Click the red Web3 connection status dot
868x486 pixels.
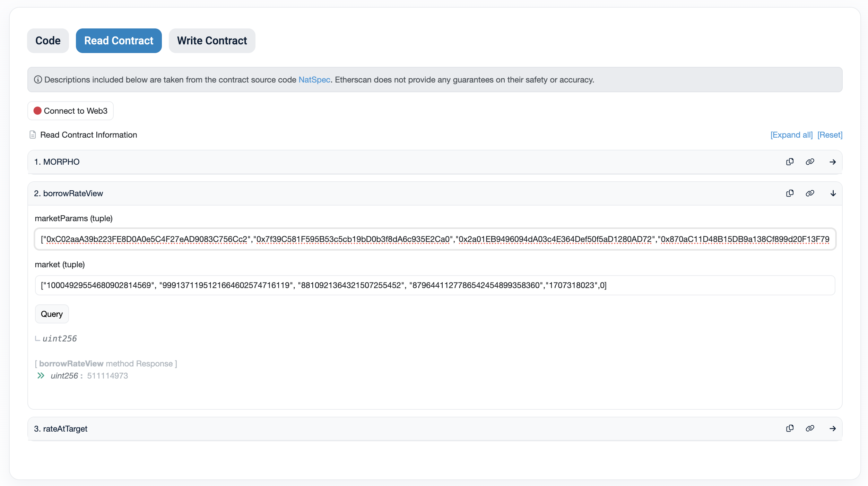click(x=37, y=111)
